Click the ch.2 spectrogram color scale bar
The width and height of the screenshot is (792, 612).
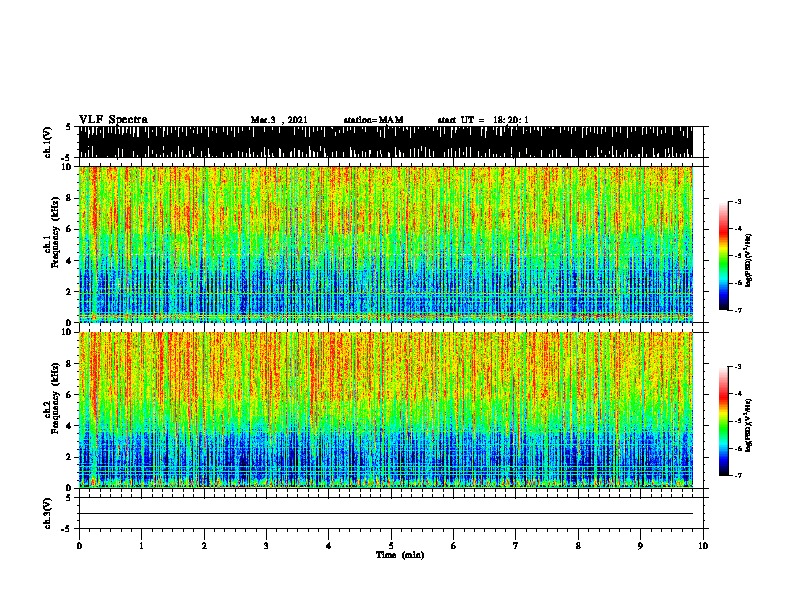tap(724, 421)
